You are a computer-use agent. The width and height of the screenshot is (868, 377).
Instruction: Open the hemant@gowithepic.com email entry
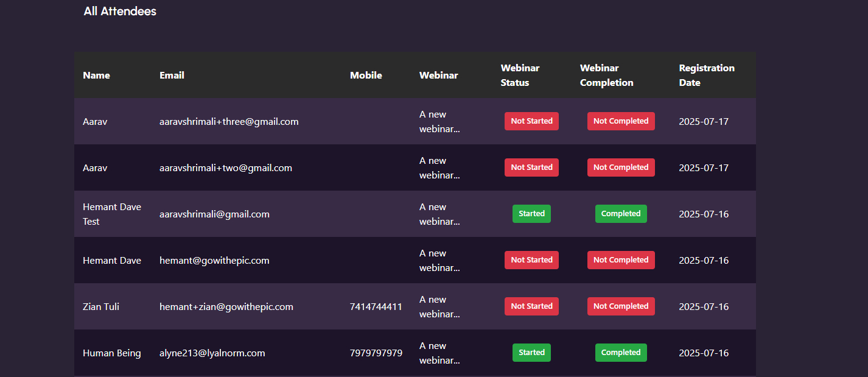pyautogui.click(x=214, y=261)
